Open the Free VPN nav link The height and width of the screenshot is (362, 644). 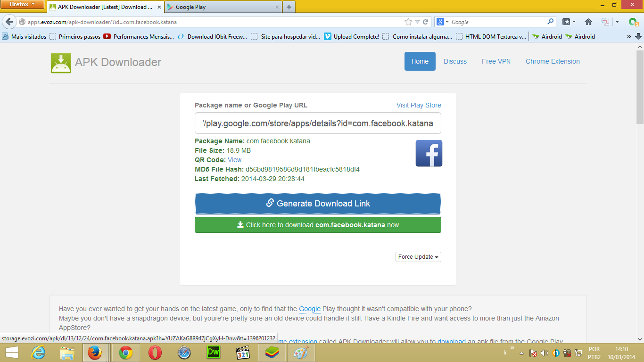496,61
